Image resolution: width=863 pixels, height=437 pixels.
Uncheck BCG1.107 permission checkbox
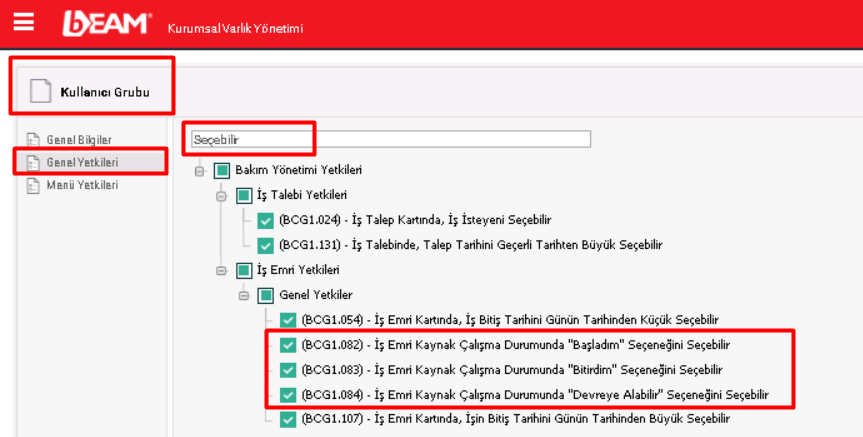click(x=288, y=419)
